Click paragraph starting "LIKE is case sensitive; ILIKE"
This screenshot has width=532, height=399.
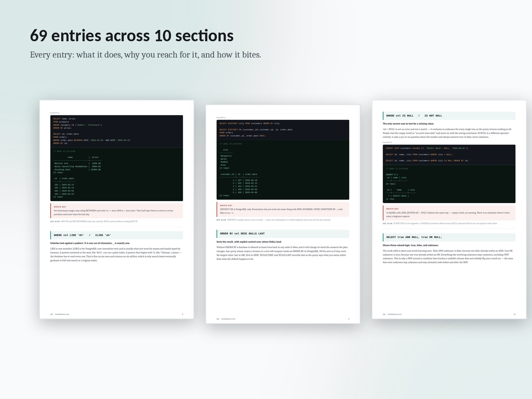pyautogui.click(x=116, y=255)
